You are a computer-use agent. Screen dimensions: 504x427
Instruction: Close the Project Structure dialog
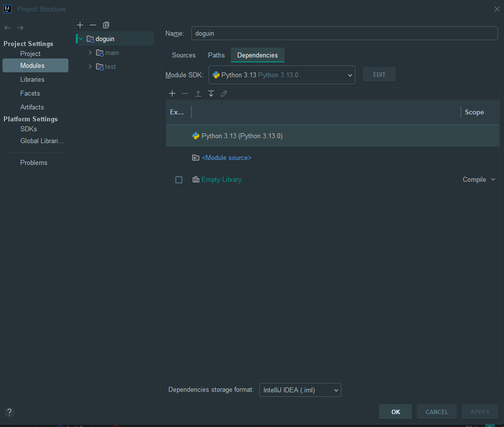coord(497,9)
